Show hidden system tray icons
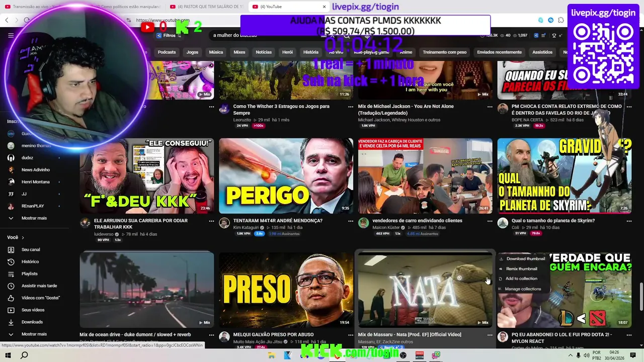The height and width of the screenshot is (362, 644). click(x=571, y=355)
